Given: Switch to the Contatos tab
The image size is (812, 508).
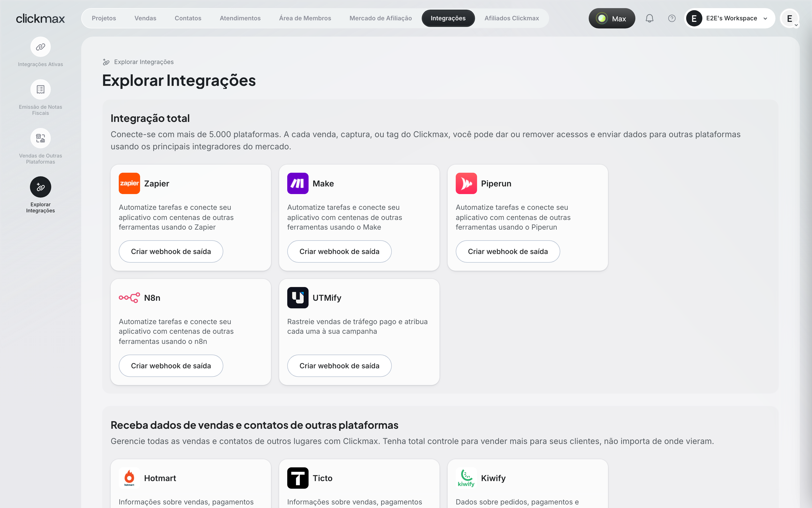Looking at the screenshot, I should tap(188, 19).
